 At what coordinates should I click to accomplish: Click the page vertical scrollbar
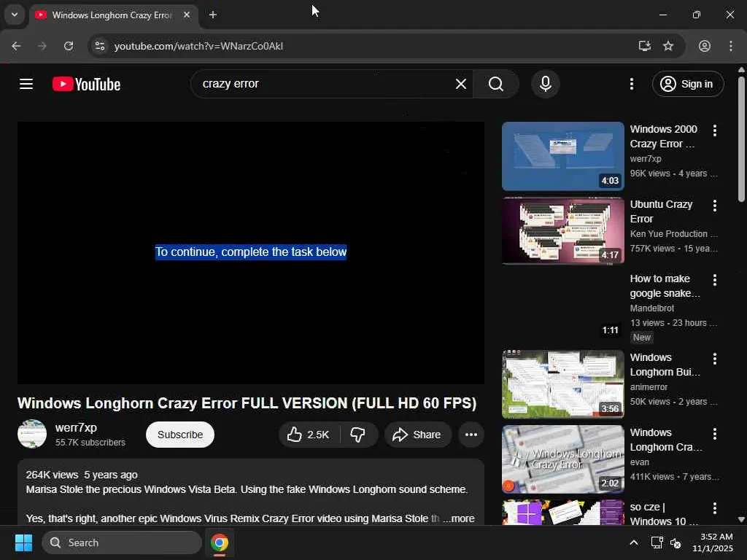click(741, 138)
